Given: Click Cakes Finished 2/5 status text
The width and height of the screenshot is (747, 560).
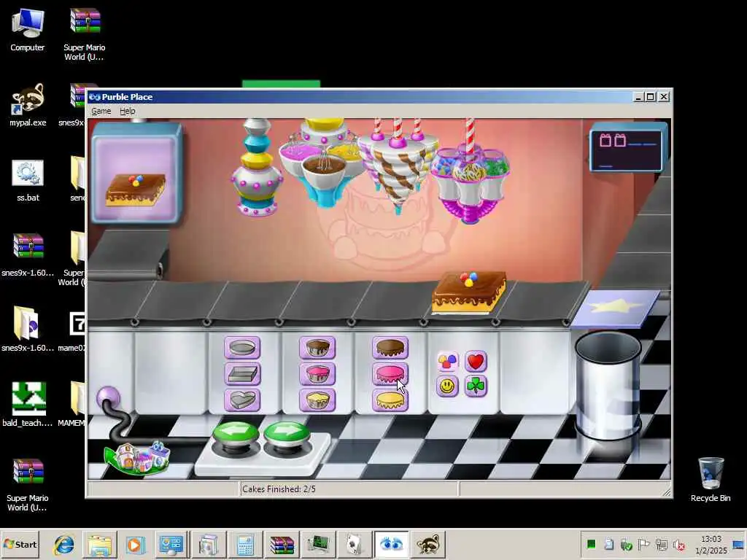Looking at the screenshot, I should coord(279,489).
